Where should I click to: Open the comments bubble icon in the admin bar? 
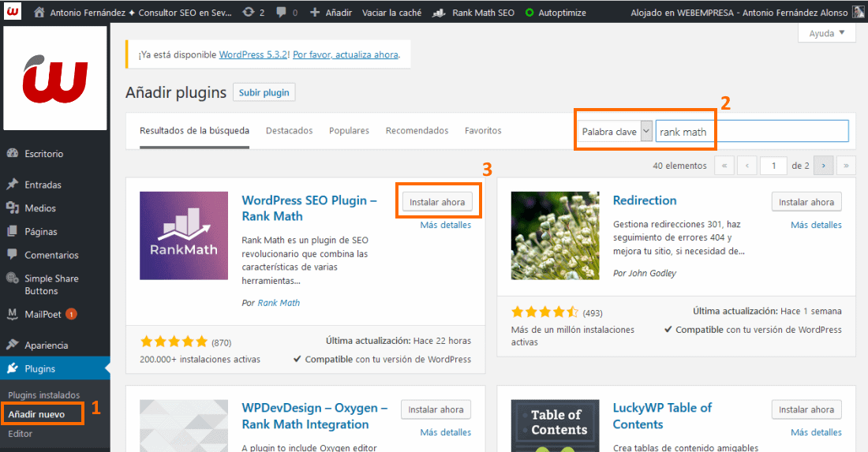tap(281, 12)
